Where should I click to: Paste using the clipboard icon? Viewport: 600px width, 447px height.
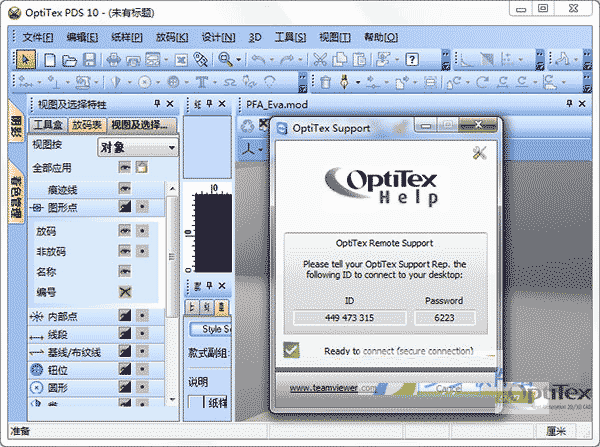pos(359,60)
